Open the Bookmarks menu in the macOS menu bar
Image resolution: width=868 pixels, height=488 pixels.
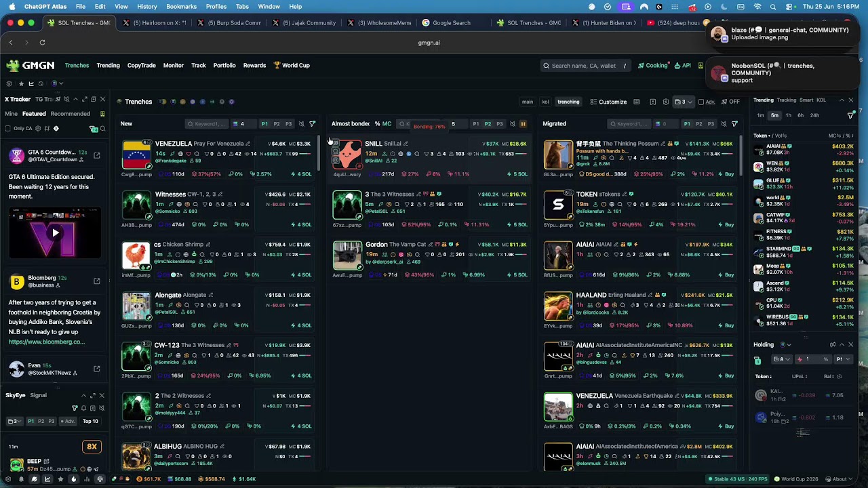[181, 7]
